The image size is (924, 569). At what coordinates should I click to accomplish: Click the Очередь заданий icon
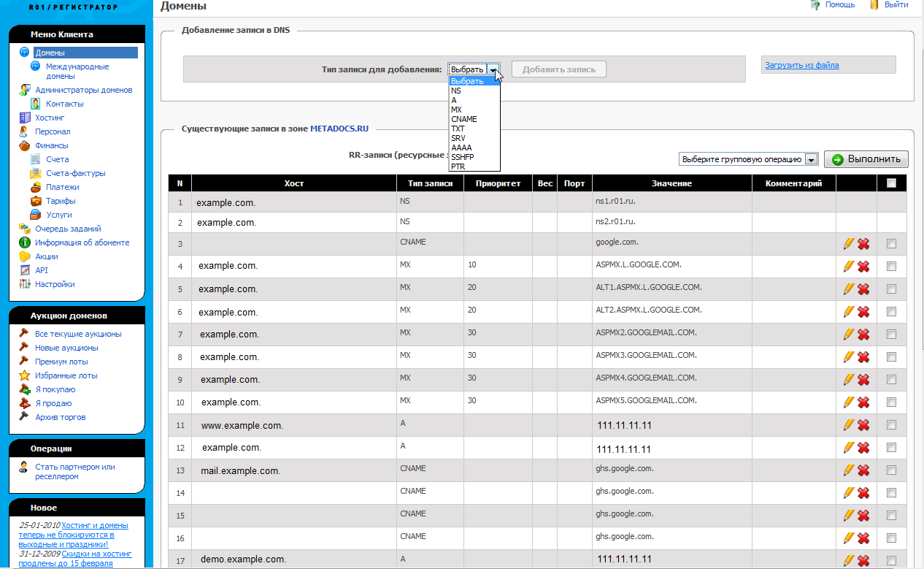click(x=25, y=229)
